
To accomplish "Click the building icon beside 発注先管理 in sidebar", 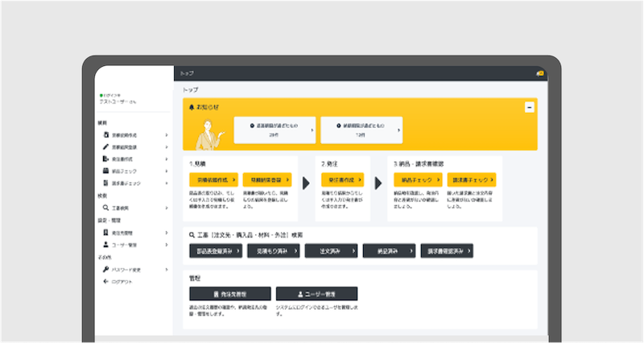I will coord(105,232).
